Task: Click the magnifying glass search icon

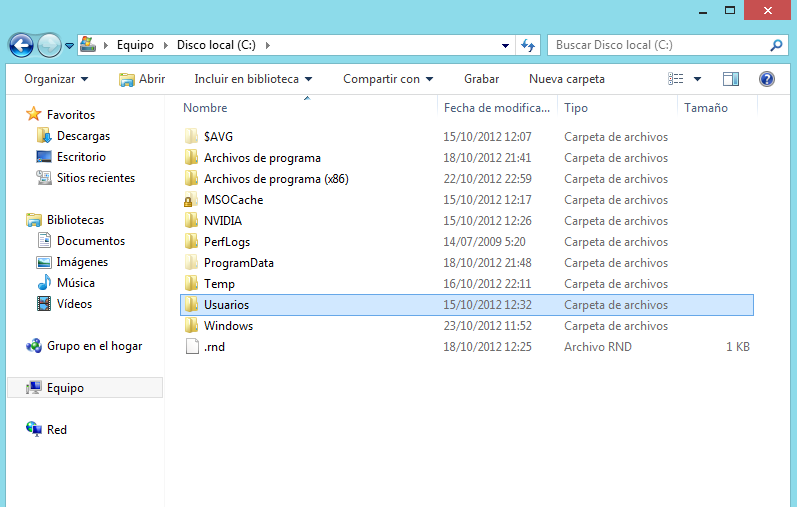Action: pos(776,45)
